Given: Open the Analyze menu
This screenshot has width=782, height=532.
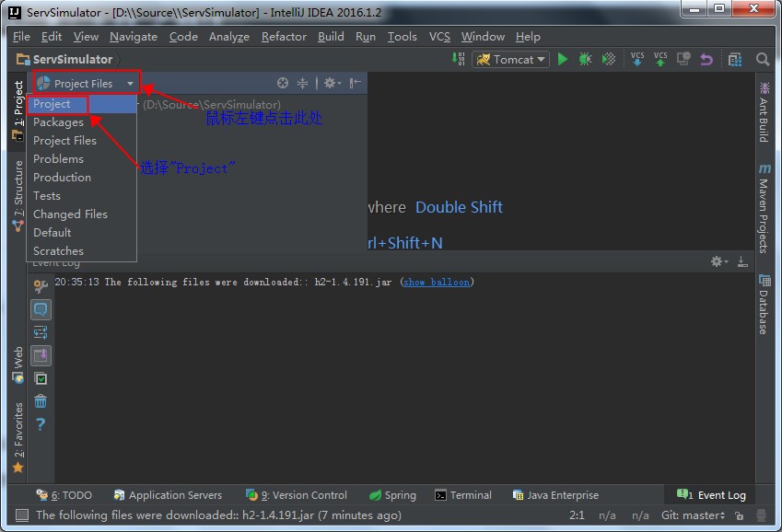Looking at the screenshot, I should pos(229,37).
